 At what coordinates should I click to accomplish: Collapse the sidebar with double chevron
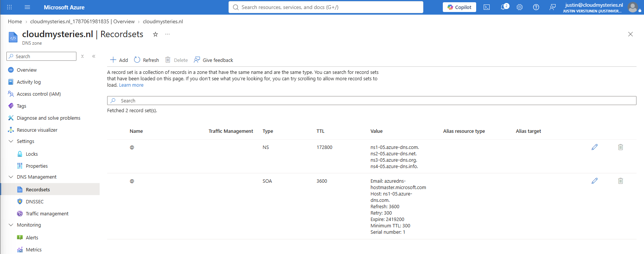tap(94, 56)
